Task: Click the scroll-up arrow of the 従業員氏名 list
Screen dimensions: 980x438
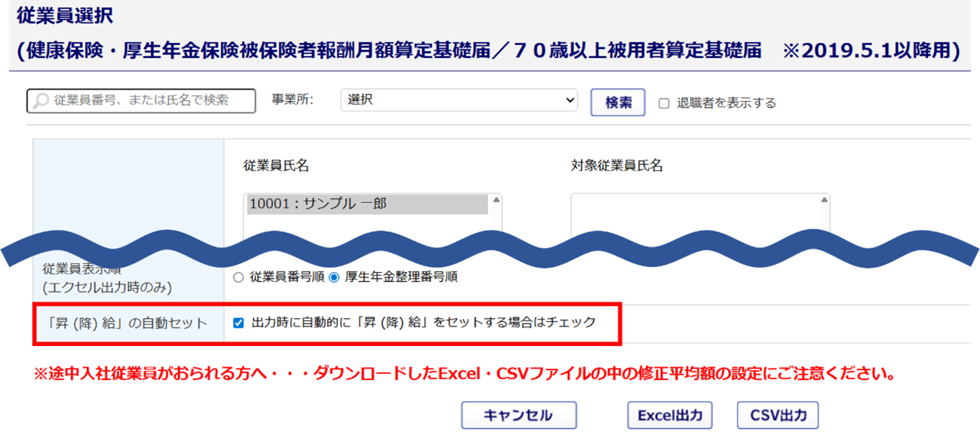Action: pyautogui.click(x=496, y=201)
